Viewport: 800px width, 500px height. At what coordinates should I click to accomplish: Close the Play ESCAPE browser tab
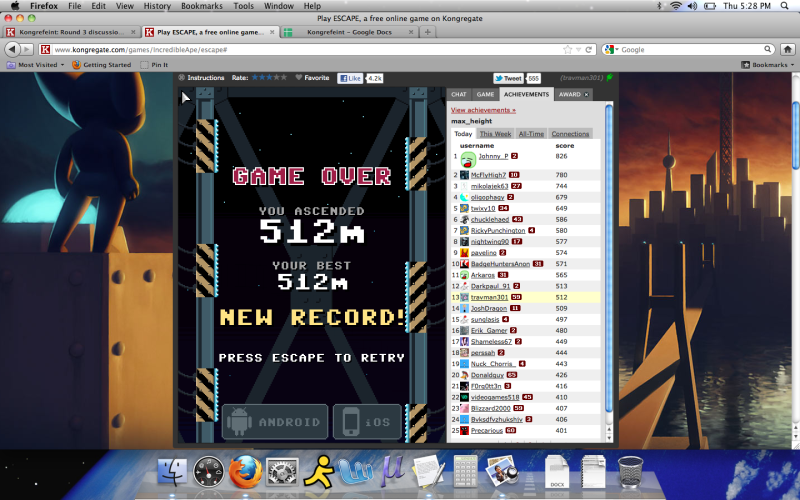[x=272, y=32]
